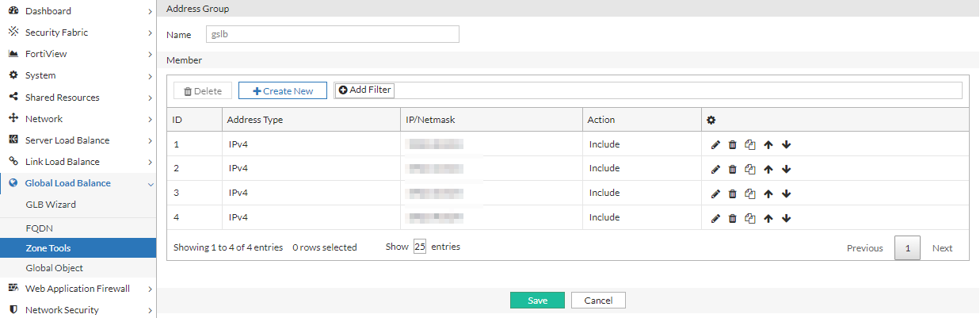Move member row 4 up with the arrow
Viewport: 980px width, 318px height.
pos(768,218)
